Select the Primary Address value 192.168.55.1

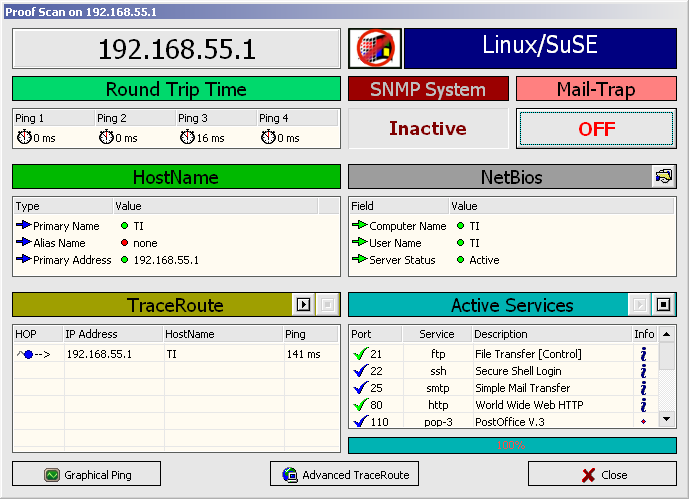point(166,260)
